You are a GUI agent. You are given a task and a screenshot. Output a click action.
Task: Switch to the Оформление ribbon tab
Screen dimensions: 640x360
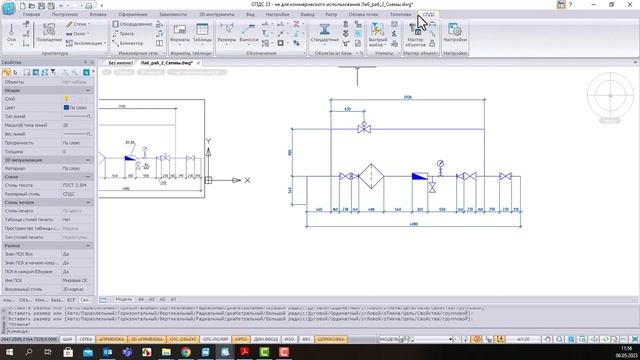133,14
